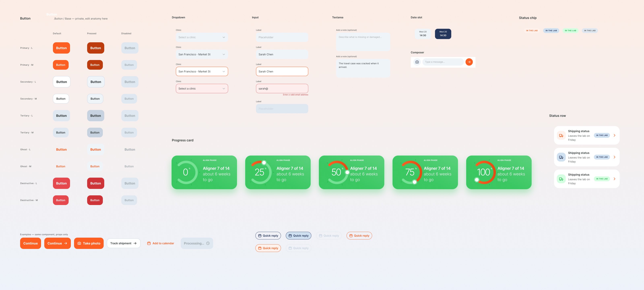The image size is (644, 290).
Task: Click the Ghost · M pressed Button
Action: 95,166
